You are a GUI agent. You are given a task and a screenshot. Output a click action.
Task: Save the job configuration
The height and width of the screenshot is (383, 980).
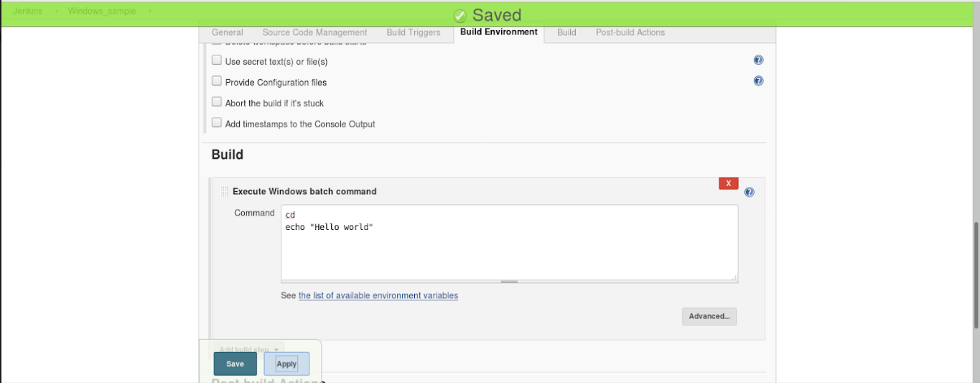(x=235, y=364)
